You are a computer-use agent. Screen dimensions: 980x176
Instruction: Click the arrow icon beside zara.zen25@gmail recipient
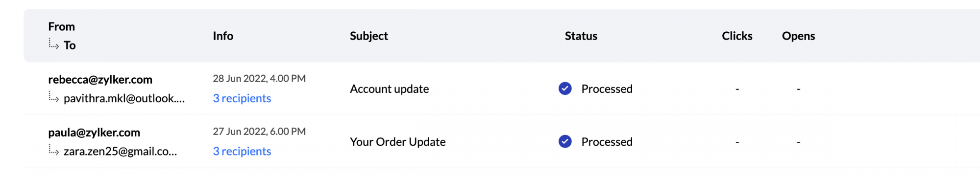(53, 150)
